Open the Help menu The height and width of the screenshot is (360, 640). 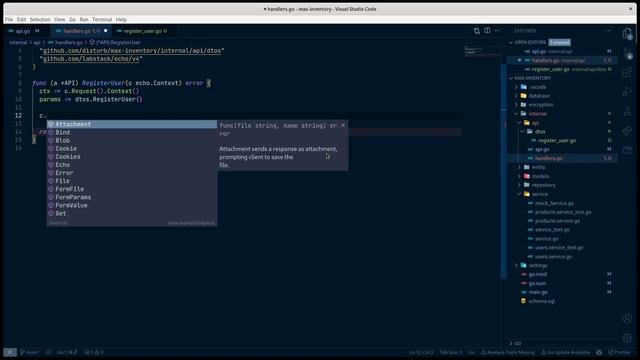[x=121, y=19]
